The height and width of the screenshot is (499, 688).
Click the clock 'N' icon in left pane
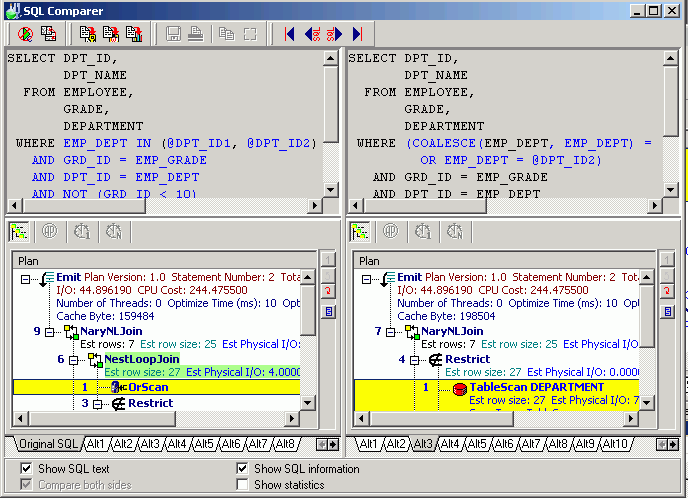pyautogui.click(x=114, y=231)
